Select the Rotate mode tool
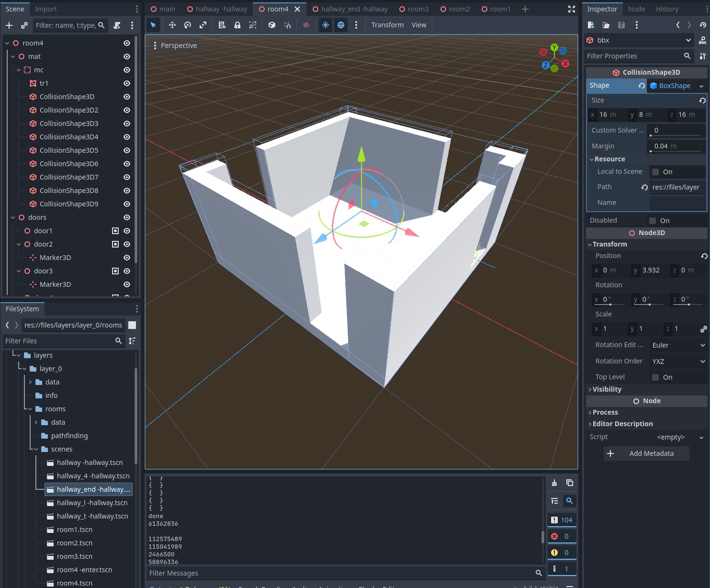The height and width of the screenshot is (588, 710). click(x=188, y=25)
